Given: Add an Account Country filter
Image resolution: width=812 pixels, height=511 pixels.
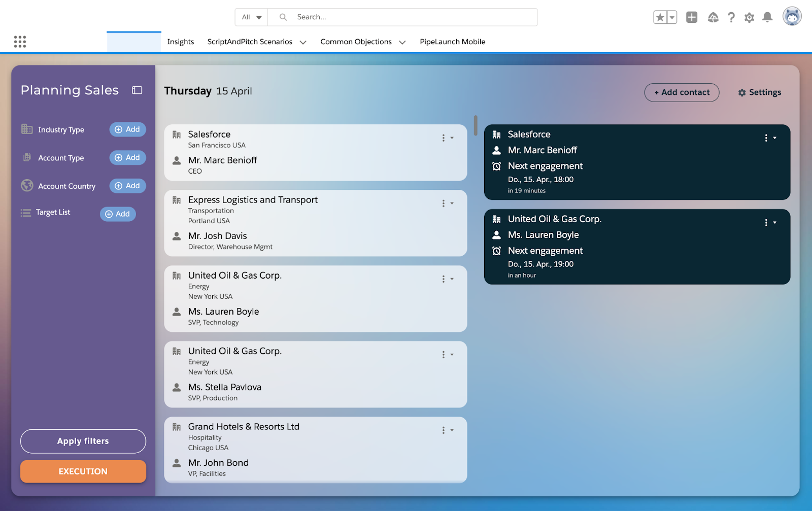Looking at the screenshot, I should click(x=127, y=186).
